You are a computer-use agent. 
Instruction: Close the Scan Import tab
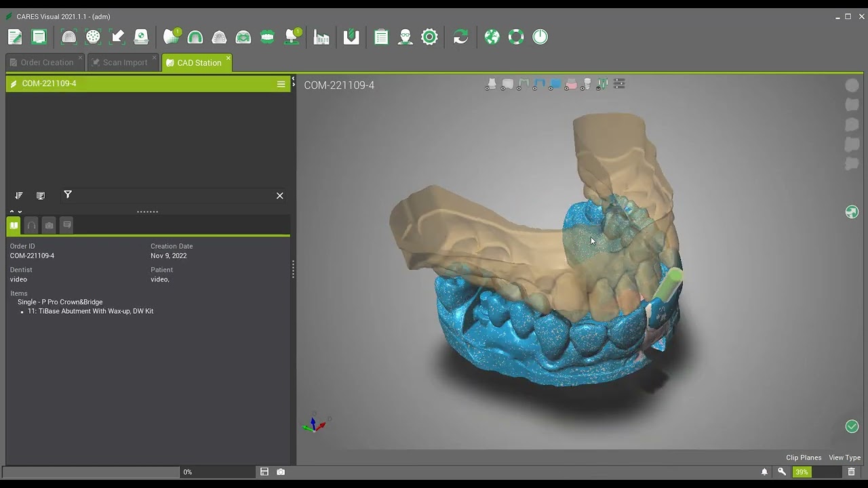coord(155,58)
